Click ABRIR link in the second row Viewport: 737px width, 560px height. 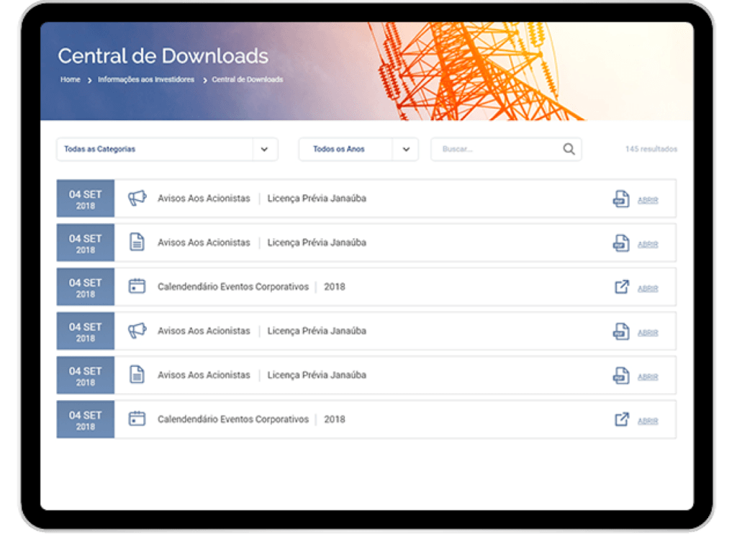tap(648, 245)
